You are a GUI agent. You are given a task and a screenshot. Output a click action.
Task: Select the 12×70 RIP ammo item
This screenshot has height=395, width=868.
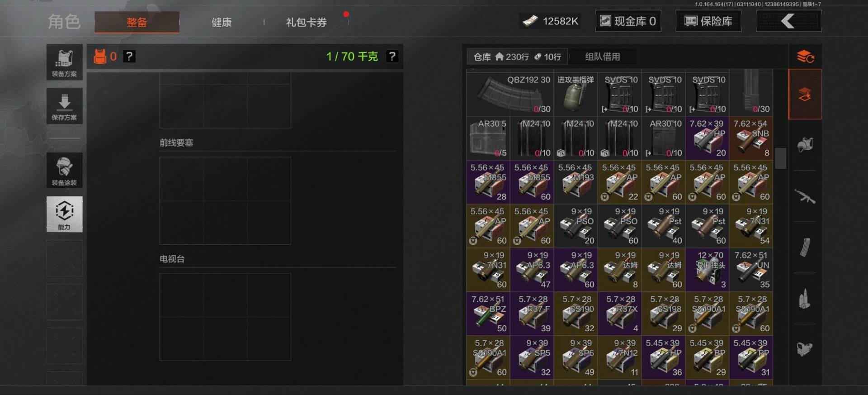tap(707, 269)
